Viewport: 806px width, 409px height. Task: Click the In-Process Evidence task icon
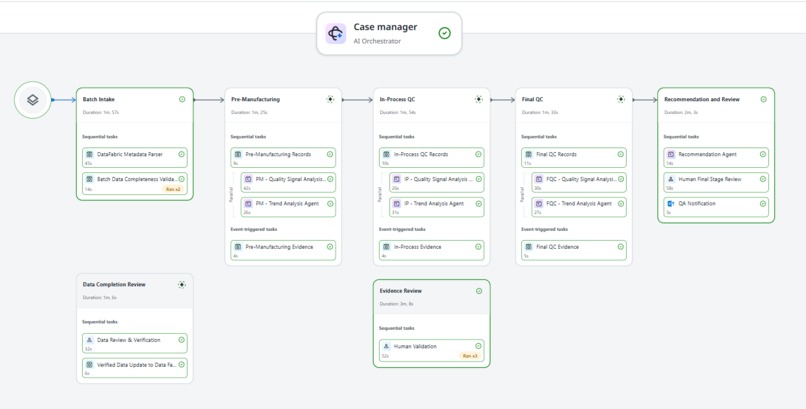point(387,247)
